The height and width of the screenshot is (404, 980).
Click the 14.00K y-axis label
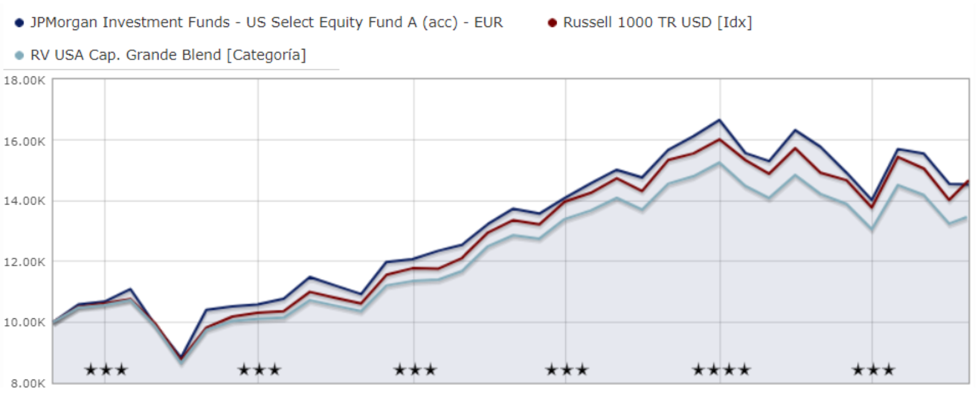click(x=24, y=201)
